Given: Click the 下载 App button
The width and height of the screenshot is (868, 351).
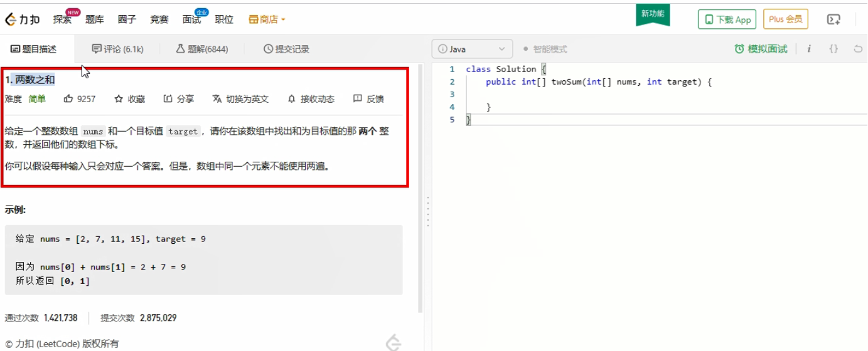Looking at the screenshot, I should click(x=727, y=19).
